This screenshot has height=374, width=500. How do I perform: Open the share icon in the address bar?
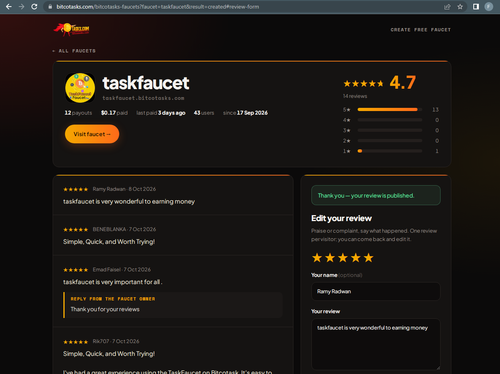(x=447, y=7)
